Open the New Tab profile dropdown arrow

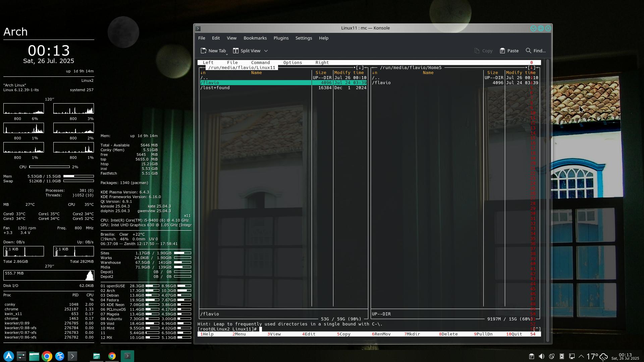point(227,54)
